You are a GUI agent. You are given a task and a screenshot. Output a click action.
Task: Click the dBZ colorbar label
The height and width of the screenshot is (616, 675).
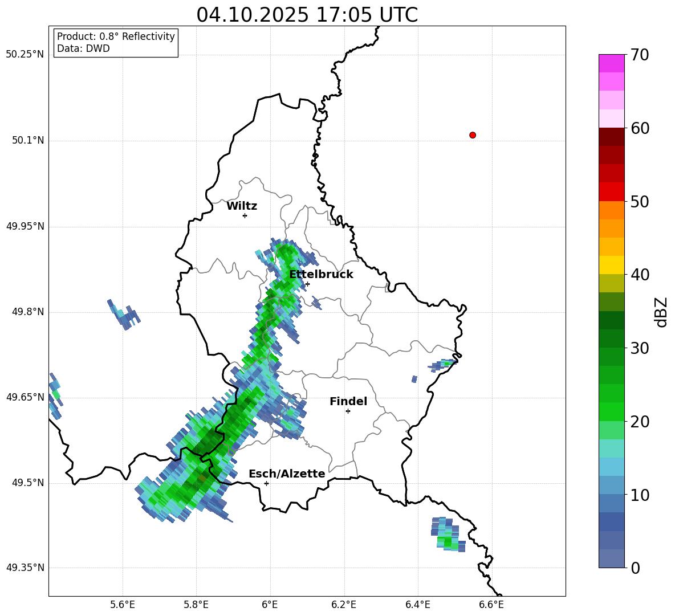pyautogui.click(x=662, y=312)
